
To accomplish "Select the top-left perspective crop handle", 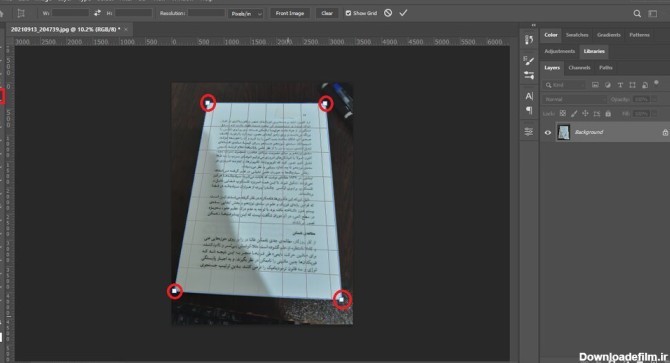I will tap(208, 103).
